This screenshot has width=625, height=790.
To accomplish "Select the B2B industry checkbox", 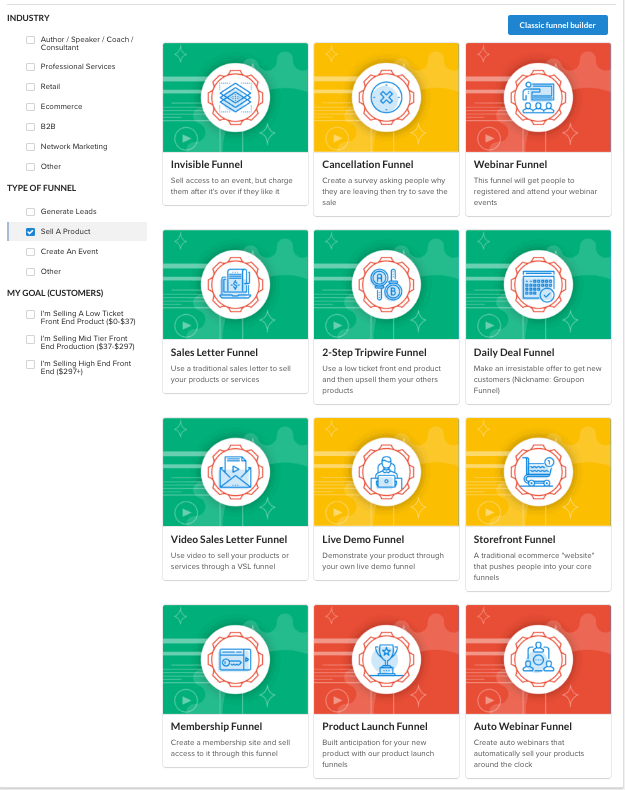I will point(31,127).
